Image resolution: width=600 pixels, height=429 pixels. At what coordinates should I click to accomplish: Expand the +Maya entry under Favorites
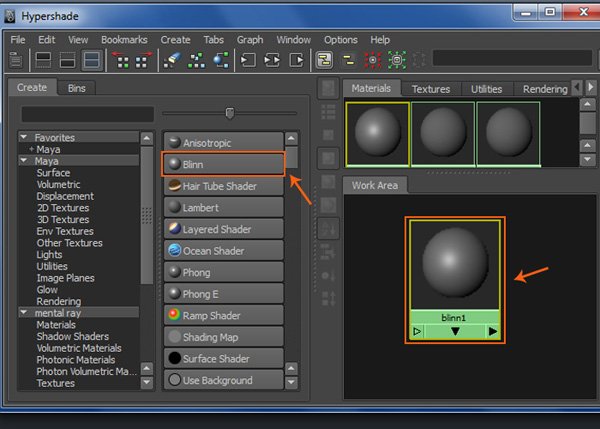(31, 149)
